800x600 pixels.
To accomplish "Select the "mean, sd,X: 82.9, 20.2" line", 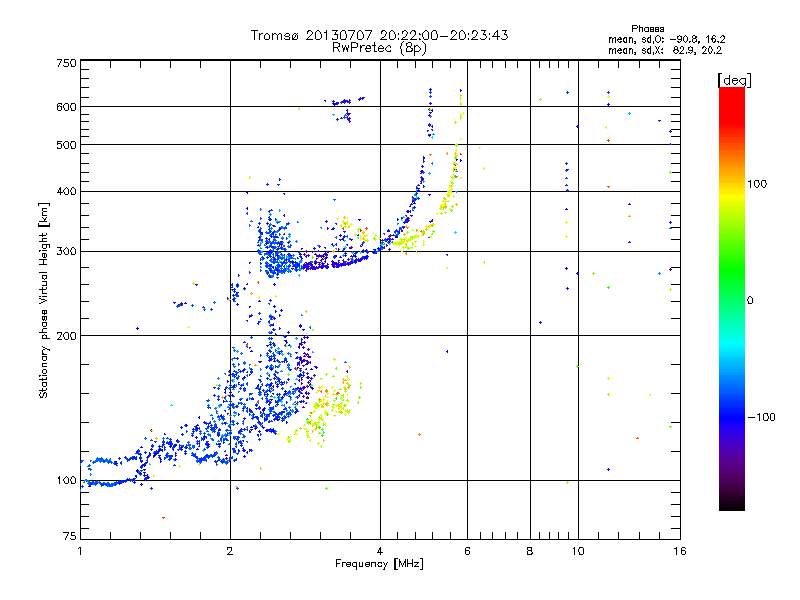I will pos(665,50).
